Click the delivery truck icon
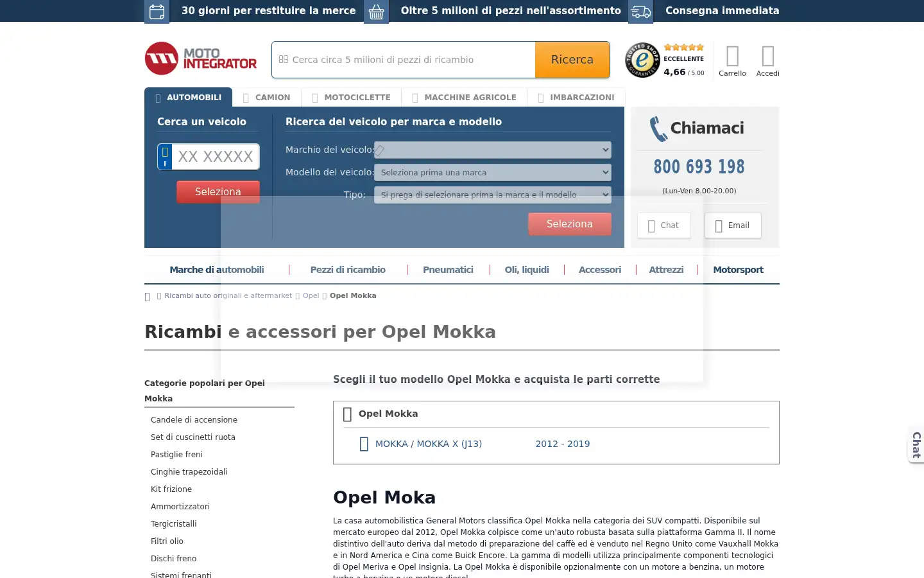Viewport: 924px width, 578px height. [x=640, y=12]
